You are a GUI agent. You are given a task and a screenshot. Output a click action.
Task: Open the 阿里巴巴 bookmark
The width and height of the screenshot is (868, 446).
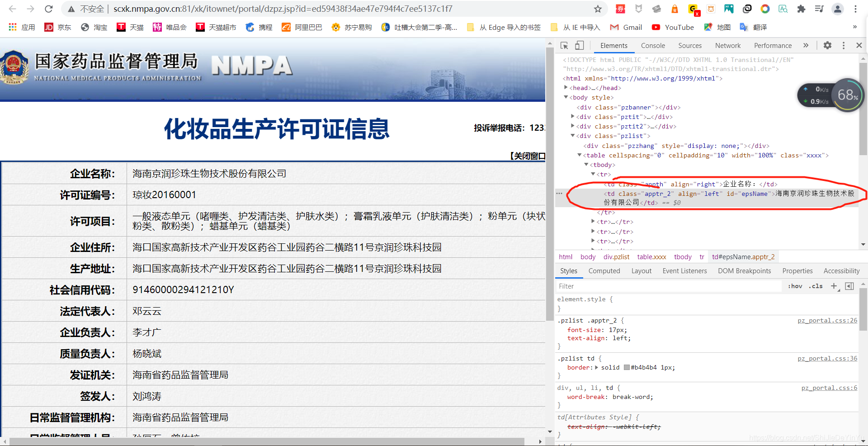(x=302, y=27)
